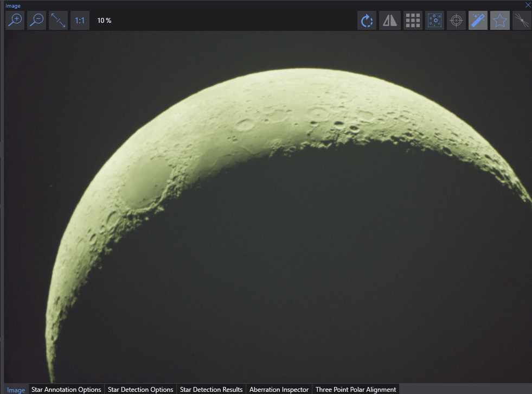The image size is (532, 394).
Task: Click the star field square icon
Action: coord(434,21)
